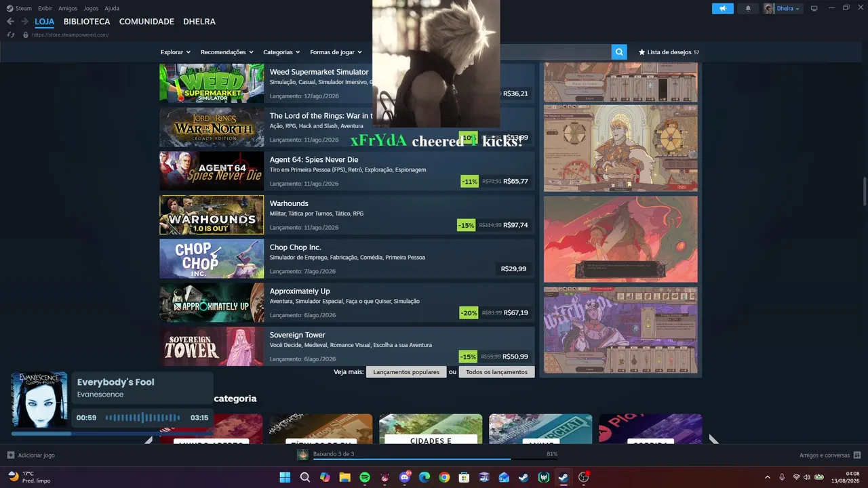Viewport: 868px width, 488px height.
Task: Open Microsoft Edge from the taskbar
Action: coord(425,477)
